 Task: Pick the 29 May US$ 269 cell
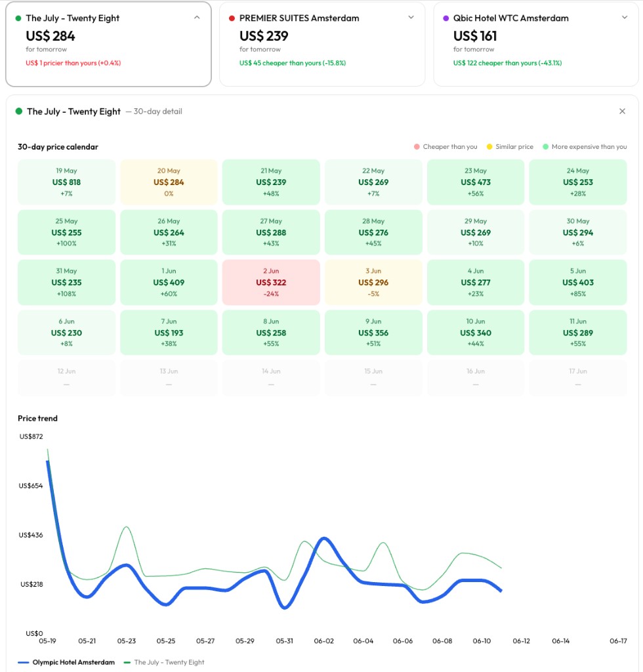[476, 232]
